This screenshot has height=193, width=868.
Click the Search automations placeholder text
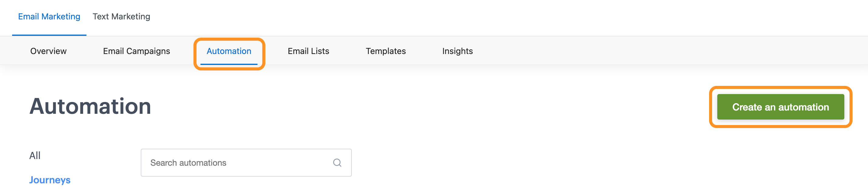coord(188,163)
